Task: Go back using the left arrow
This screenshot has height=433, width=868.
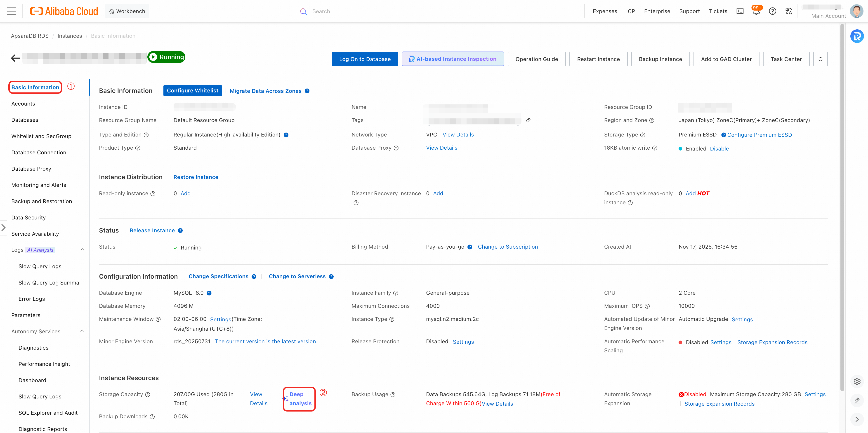Action: pos(16,58)
